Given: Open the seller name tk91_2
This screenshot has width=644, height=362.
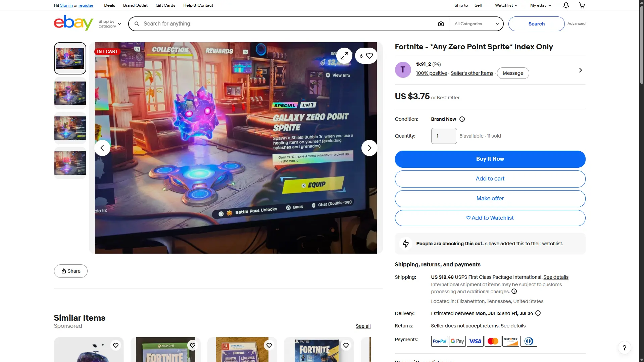Looking at the screenshot, I should (424, 64).
